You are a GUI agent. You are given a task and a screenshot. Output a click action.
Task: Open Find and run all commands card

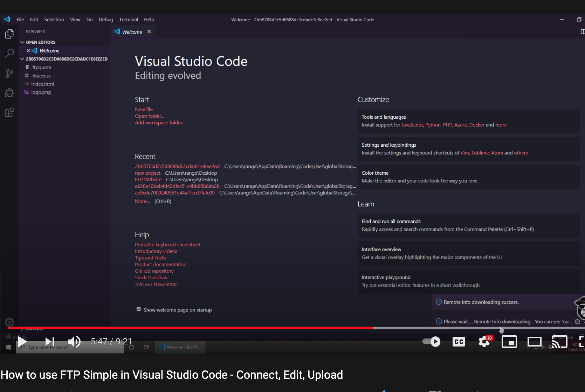(x=469, y=225)
